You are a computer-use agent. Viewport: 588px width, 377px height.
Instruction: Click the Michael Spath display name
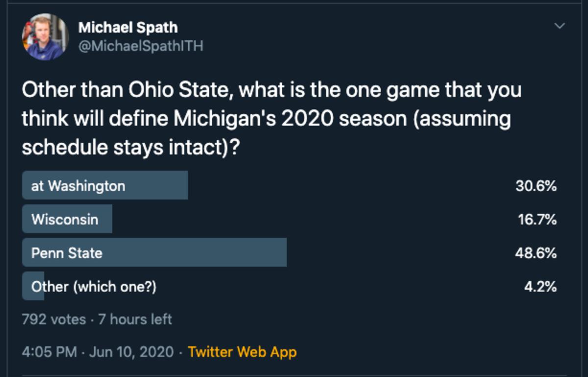tap(128, 27)
